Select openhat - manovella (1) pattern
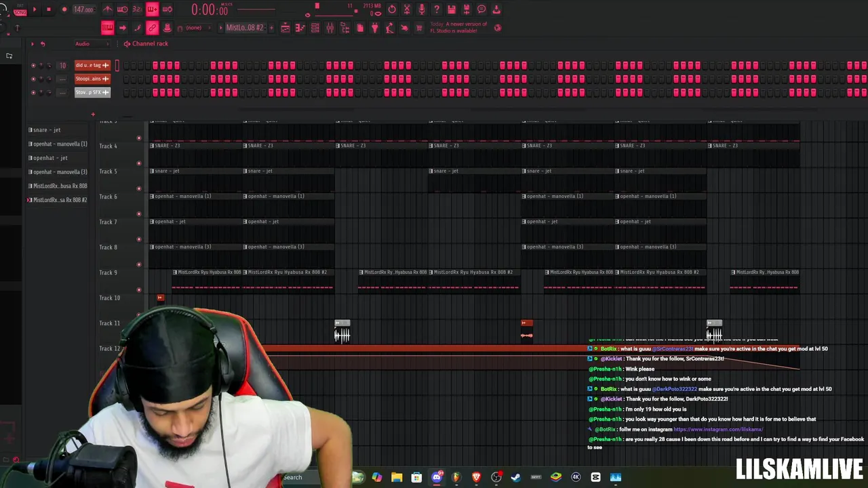868x488 pixels. click(x=58, y=144)
